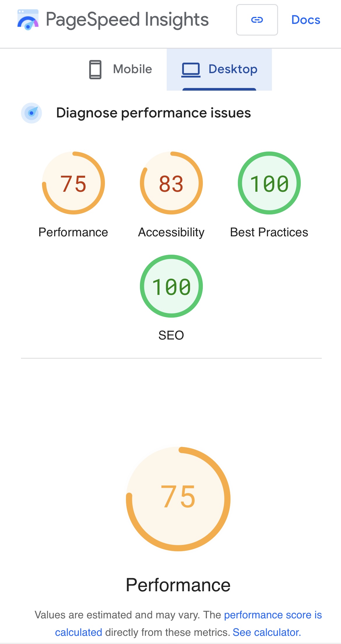The image size is (341, 644).
Task: Click the Diagnose performance issues gauge icon
Action: [31, 113]
